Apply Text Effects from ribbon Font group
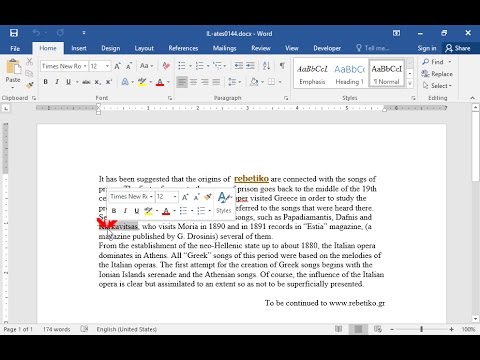480x360 pixels. click(x=125, y=82)
